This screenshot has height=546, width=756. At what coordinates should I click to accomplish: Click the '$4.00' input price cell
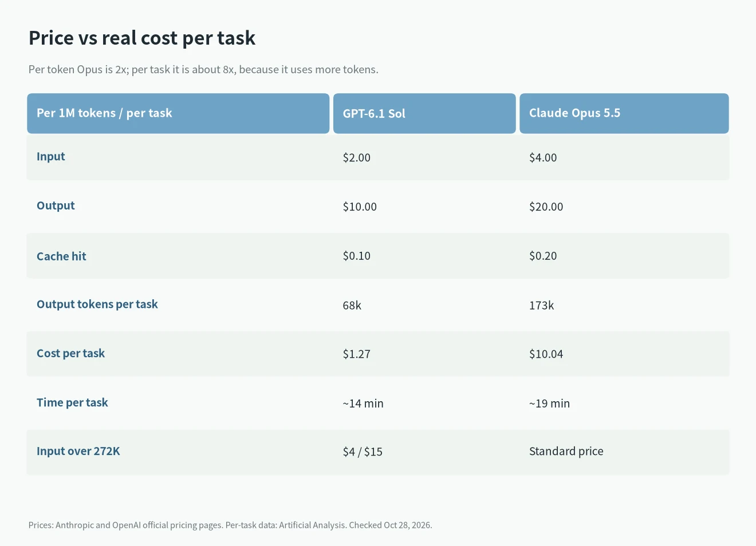coord(543,157)
